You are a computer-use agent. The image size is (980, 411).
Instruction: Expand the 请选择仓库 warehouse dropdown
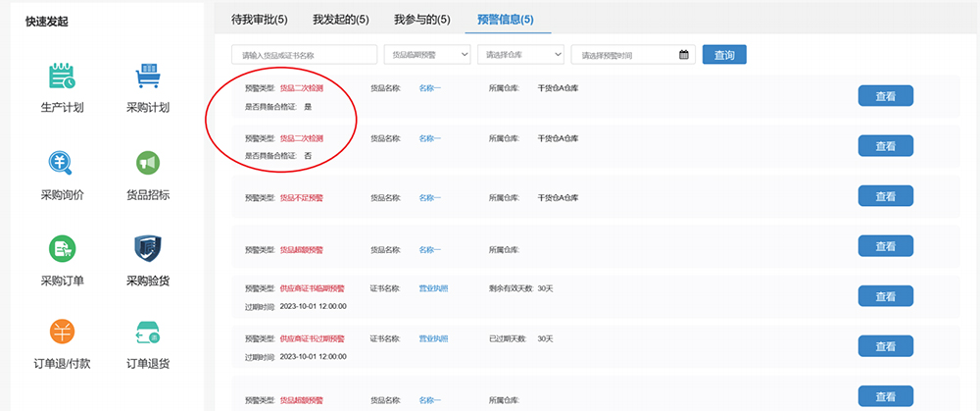(x=520, y=54)
